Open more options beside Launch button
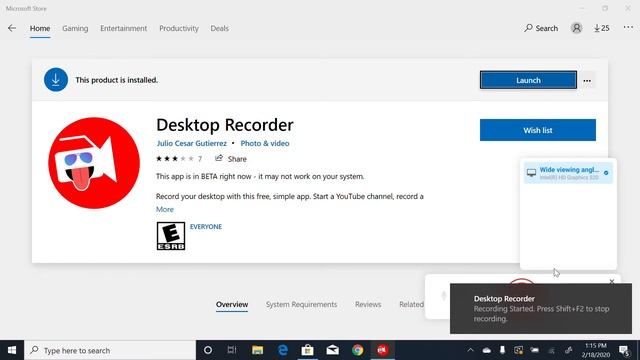Screen dimensions: 640x360 [587, 80]
